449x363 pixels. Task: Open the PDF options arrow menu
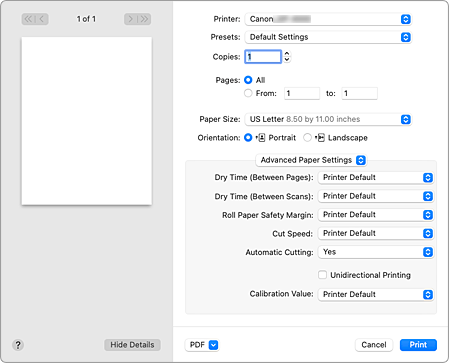(213, 345)
